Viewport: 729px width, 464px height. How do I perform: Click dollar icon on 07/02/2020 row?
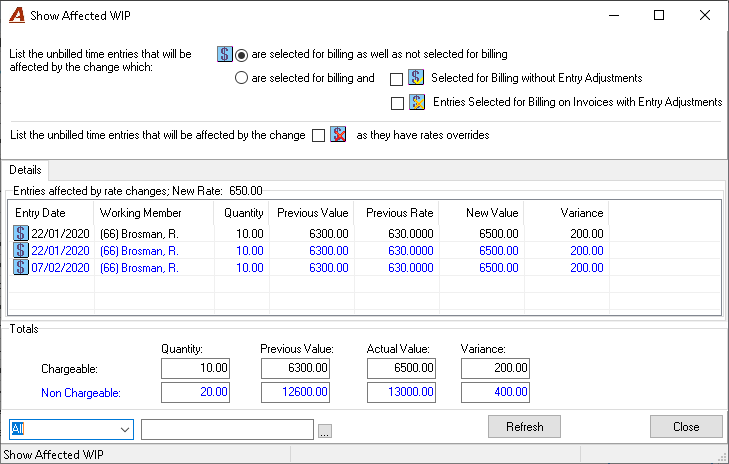point(20,267)
